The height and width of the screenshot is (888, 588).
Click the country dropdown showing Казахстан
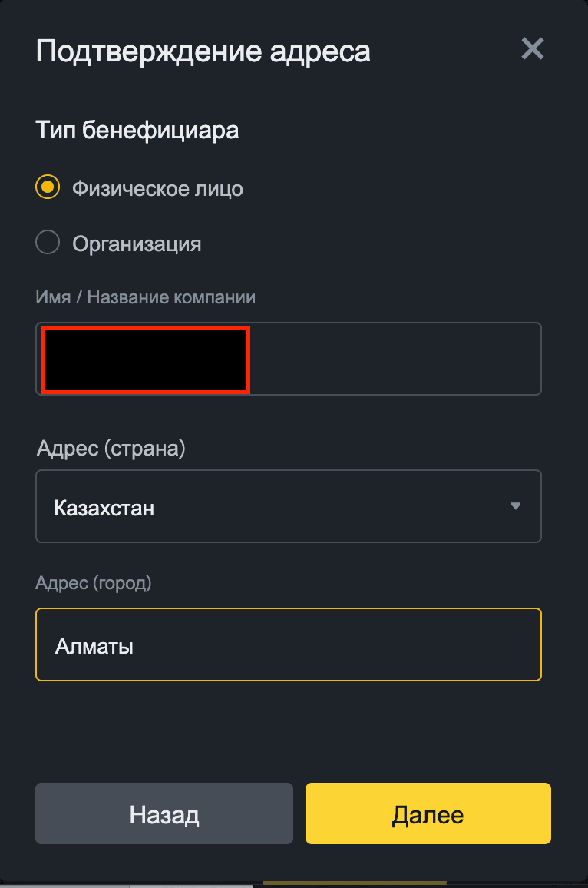[288, 506]
